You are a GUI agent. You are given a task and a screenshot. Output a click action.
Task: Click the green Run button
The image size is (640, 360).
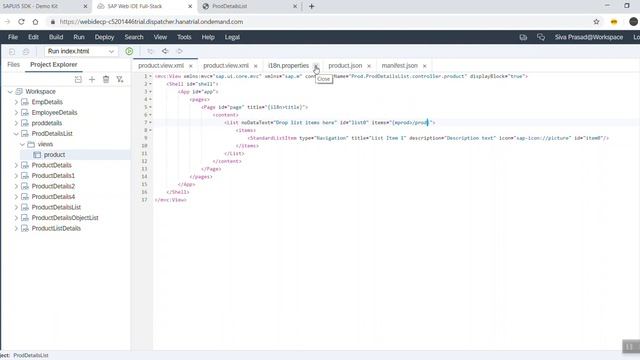click(129, 51)
